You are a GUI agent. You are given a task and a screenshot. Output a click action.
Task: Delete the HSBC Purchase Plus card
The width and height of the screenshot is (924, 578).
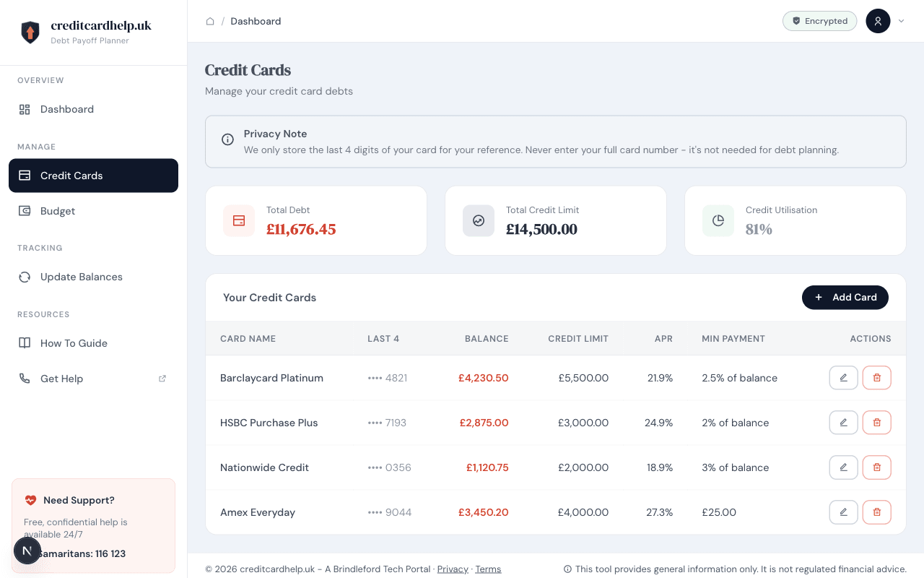pos(876,422)
